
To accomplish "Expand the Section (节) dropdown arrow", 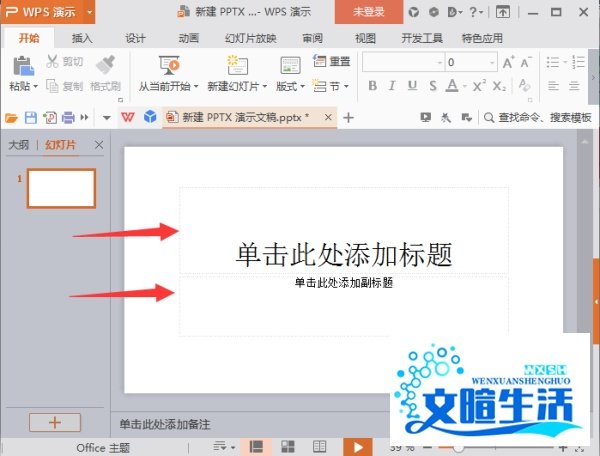I will point(346,86).
